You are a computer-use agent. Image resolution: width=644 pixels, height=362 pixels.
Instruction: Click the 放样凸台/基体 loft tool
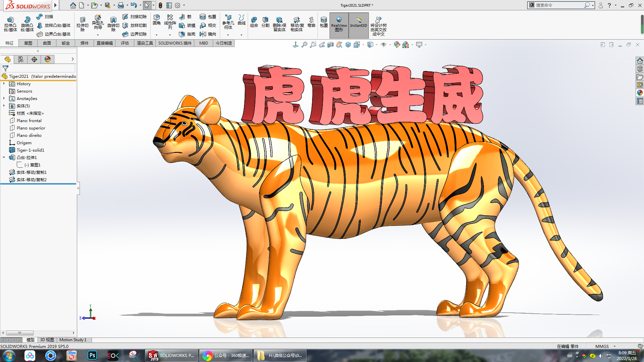pos(54,25)
